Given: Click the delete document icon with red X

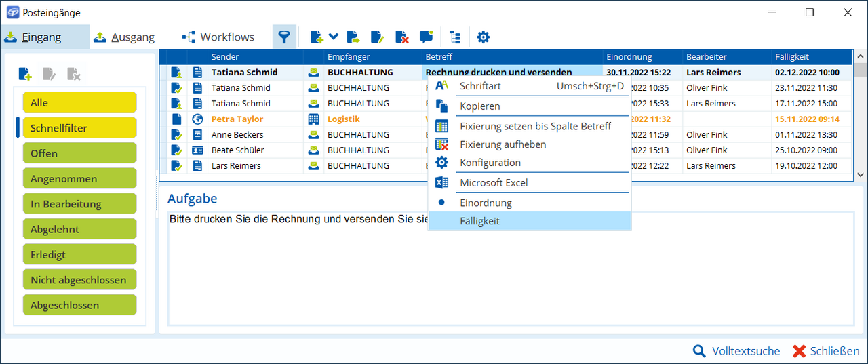Looking at the screenshot, I should [401, 37].
